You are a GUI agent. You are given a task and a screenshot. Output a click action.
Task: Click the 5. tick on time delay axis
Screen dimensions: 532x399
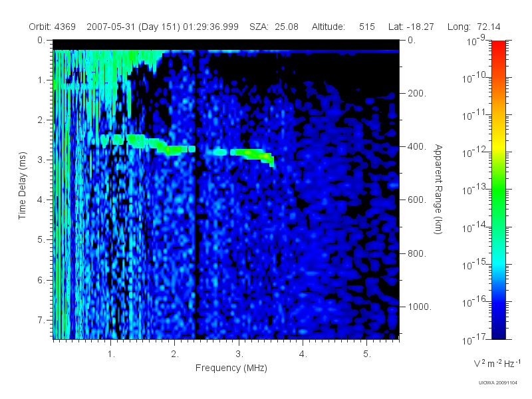pyautogui.click(x=41, y=239)
